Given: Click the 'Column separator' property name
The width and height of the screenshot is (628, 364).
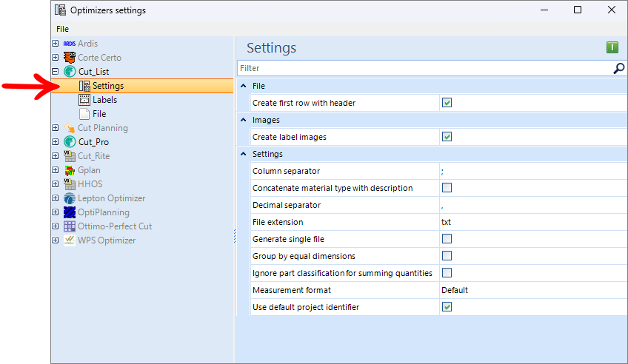Looking at the screenshot, I should point(287,171).
